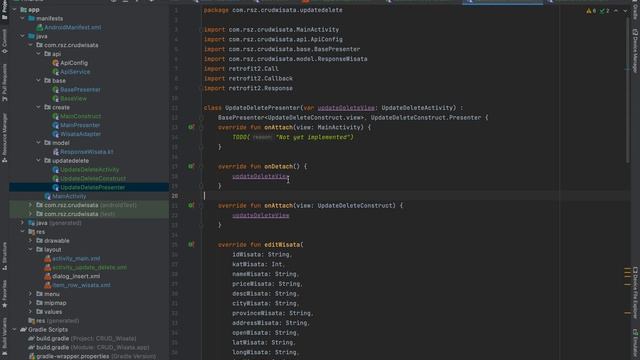Open the Resource Manager side tab
Image resolution: width=640 pixels, height=360 pixels.
pos(4,138)
